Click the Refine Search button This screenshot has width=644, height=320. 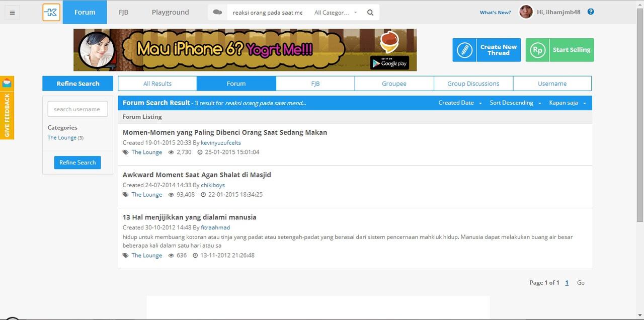click(x=77, y=163)
